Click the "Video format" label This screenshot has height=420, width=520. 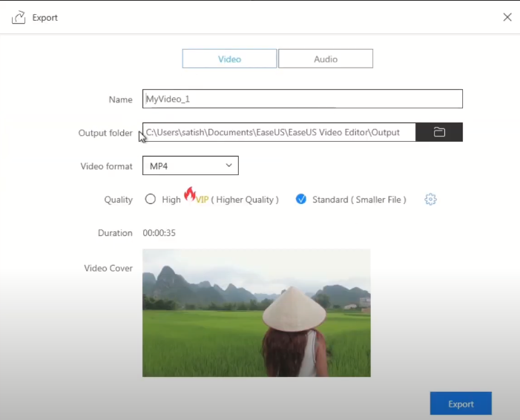(x=107, y=166)
